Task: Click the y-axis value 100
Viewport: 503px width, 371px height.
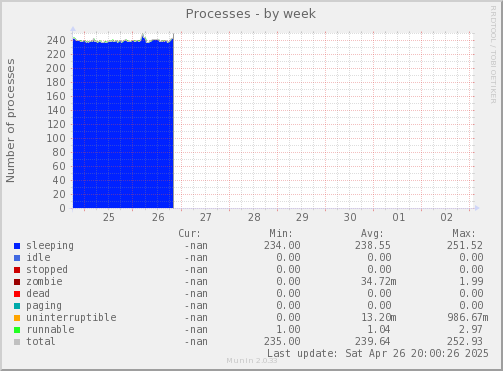Action: (x=56, y=138)
